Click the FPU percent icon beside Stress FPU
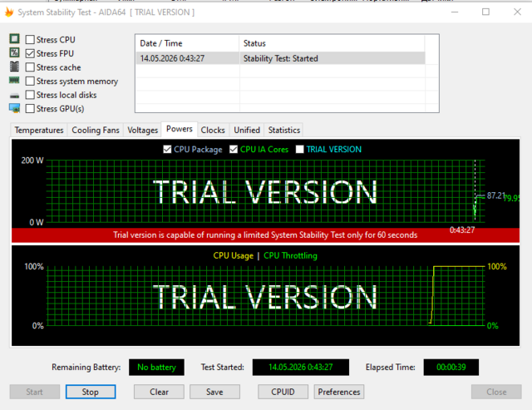 point(14,52)
